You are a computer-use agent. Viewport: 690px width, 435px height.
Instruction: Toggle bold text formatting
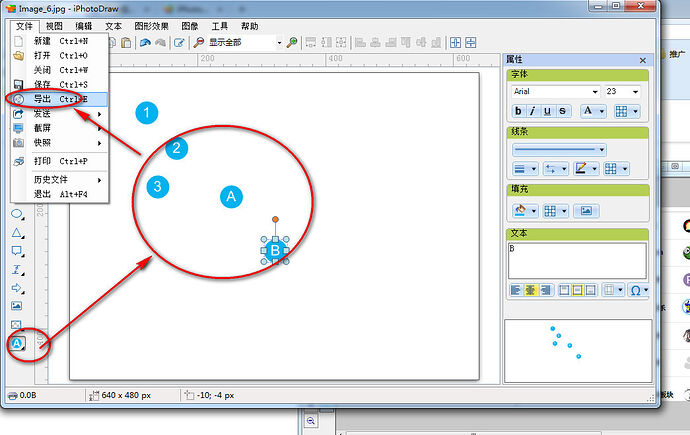coord(520,111)
